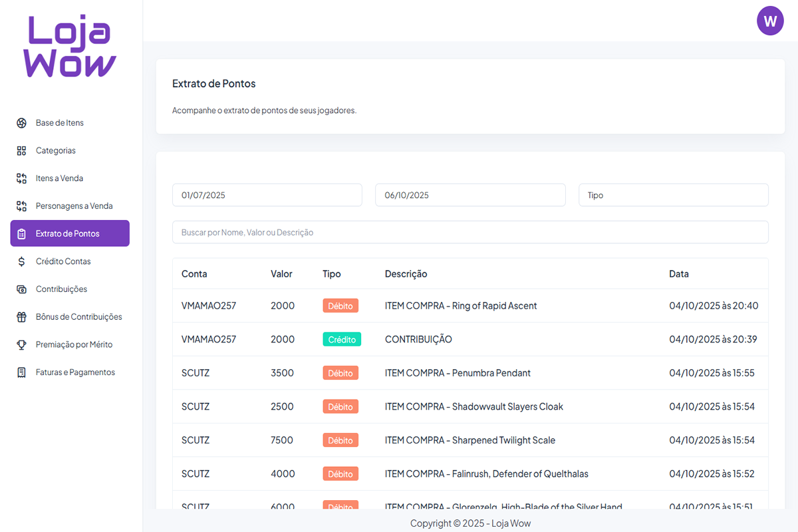Open the user avatar W menu

coord(770,21)
